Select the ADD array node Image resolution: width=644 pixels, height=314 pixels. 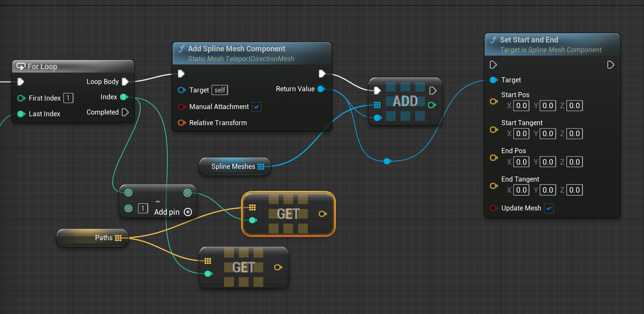[405, 101]
